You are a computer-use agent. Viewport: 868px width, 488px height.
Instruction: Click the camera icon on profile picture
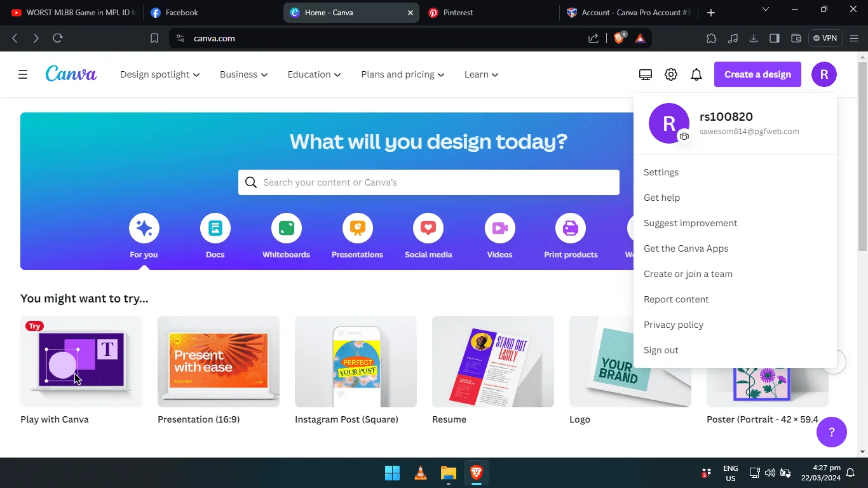coord(684,136)
